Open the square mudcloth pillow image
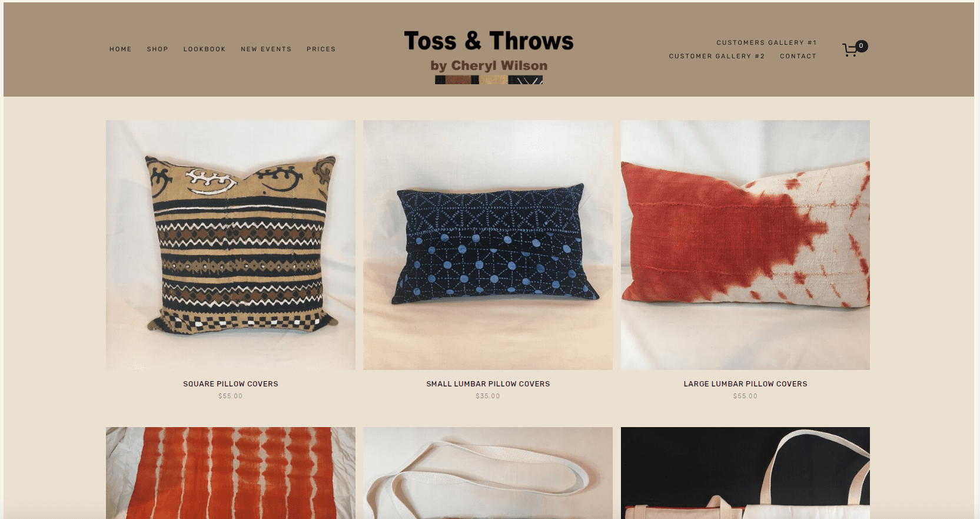 pos(231,245)
